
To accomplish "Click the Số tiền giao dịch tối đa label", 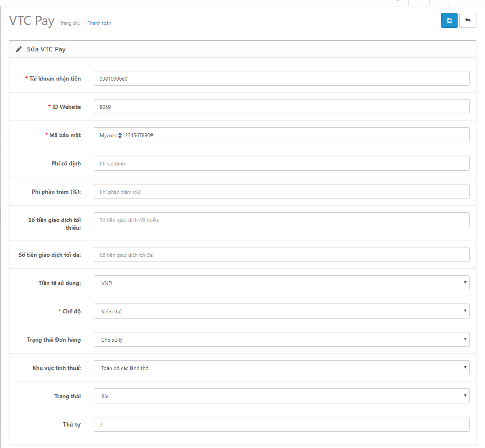I will click(50, 255).
